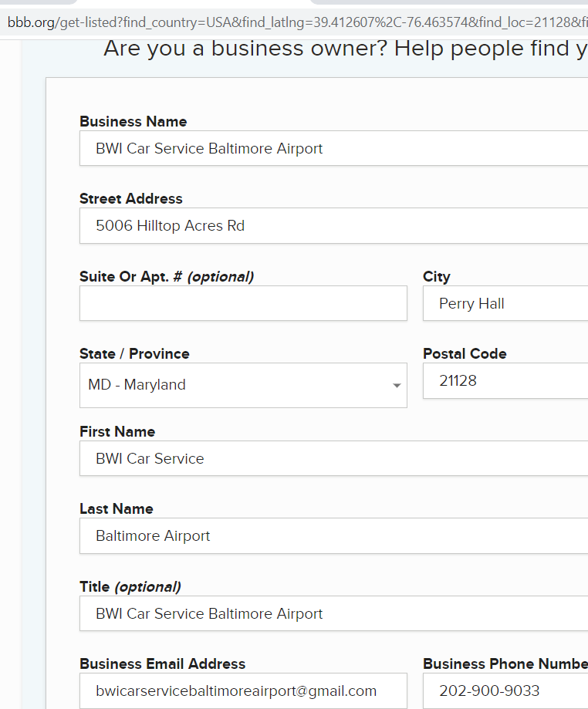Click the 'Postal Code' label text
The width and height of the screenshot is (588, 709).
pyautogui.click(x=465, y=353)
